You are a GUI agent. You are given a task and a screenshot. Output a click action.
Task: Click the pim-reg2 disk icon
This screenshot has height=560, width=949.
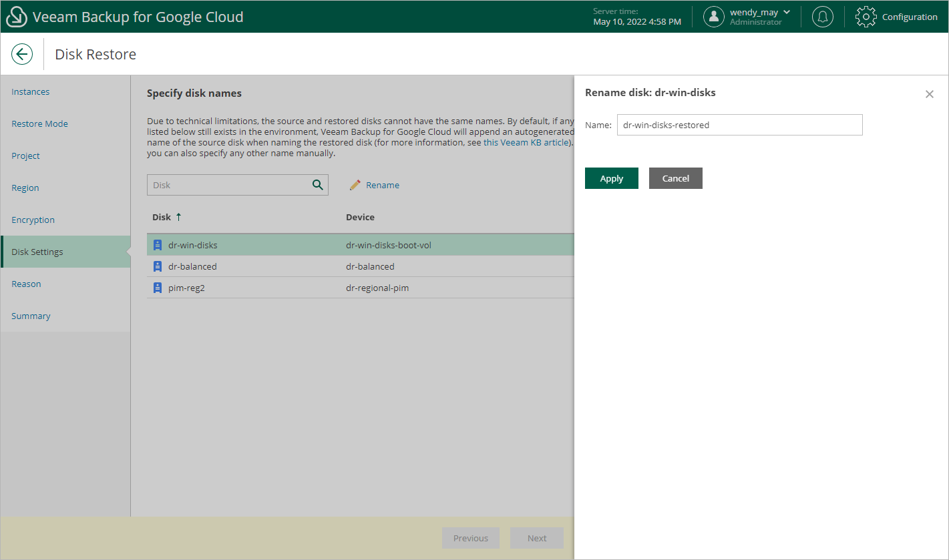[x=158, y=288]
